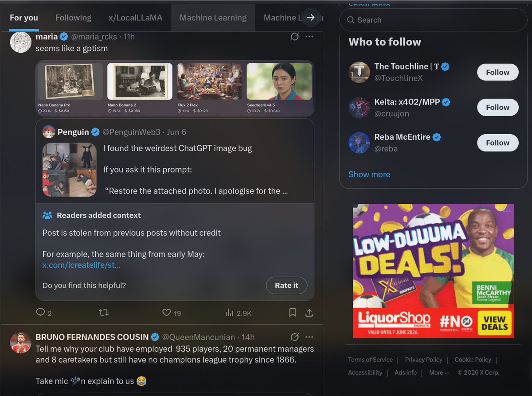532x396 pixels.
Task: Switch to the Following tab
Action: [73, 18]
